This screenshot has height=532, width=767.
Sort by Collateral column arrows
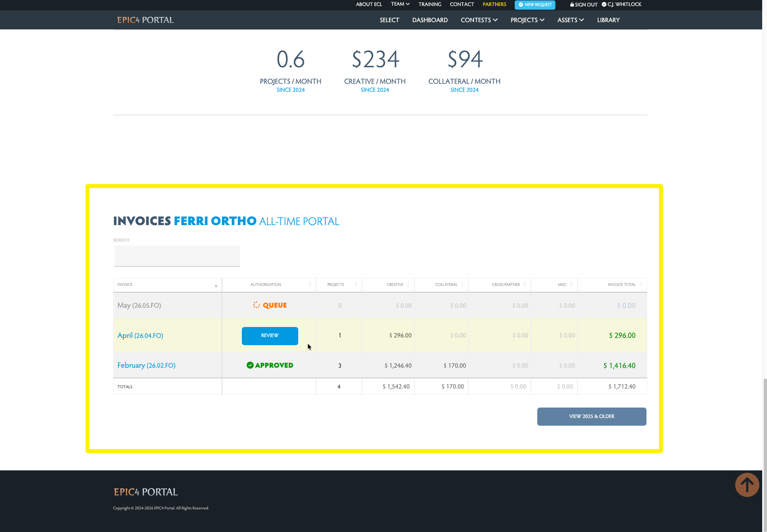pos(462,285)
